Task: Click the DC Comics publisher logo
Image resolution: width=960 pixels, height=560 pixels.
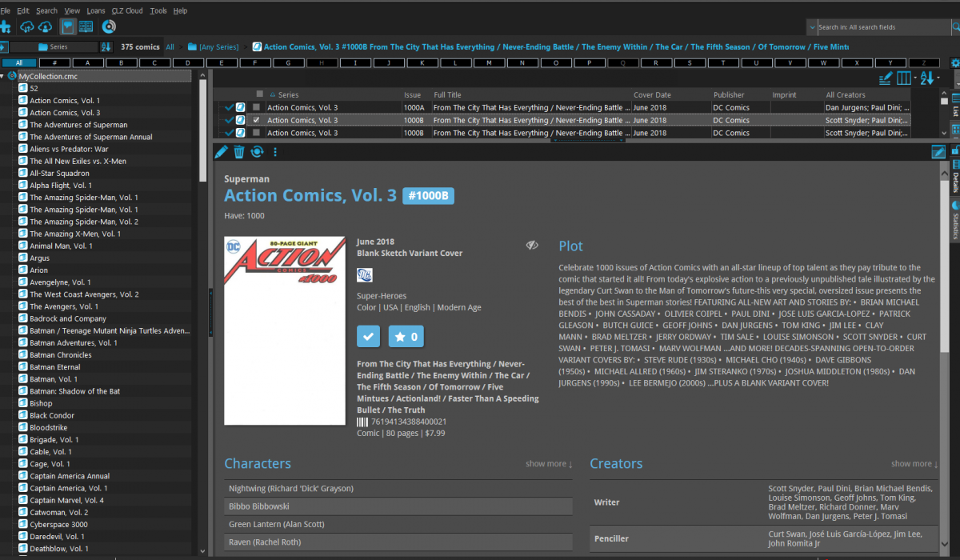Action: coord(365,275)
